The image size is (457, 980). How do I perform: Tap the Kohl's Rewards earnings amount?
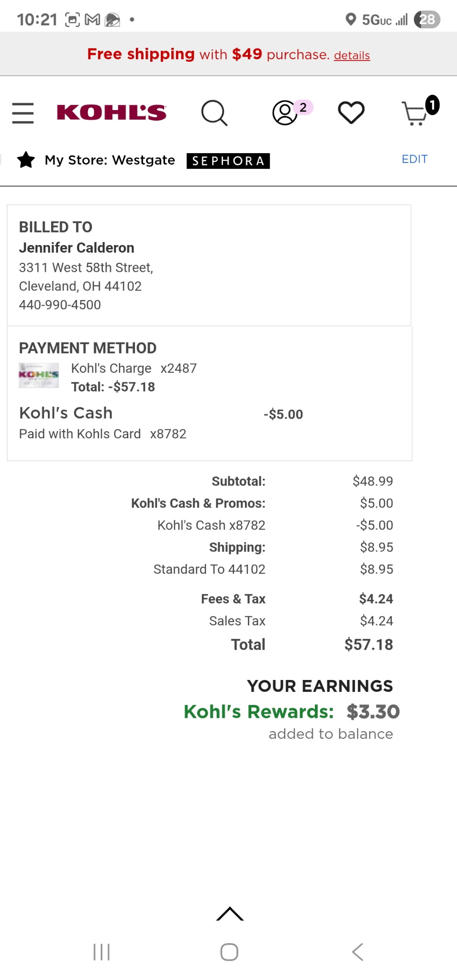coord(373,712)
